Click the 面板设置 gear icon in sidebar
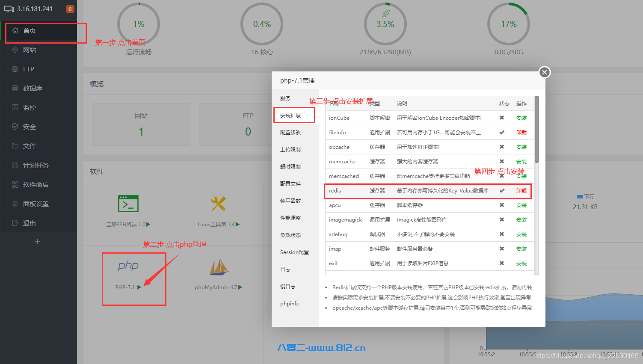The width and height of the screenshot is (643, 364). pyautogui.click(x=15, y=204)
